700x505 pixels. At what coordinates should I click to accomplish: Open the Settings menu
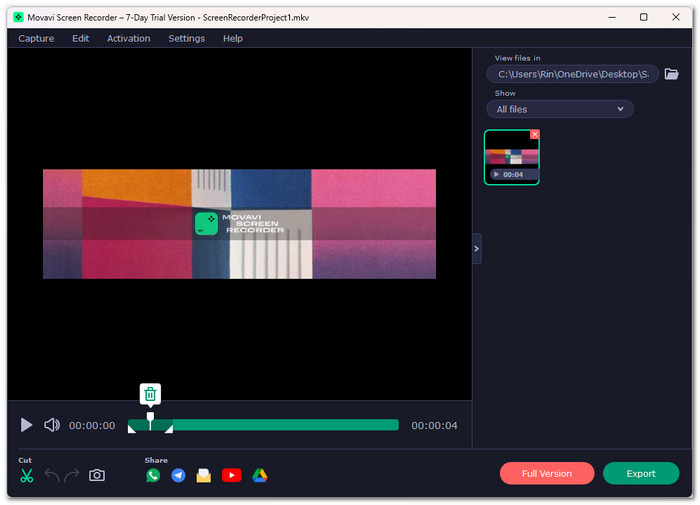coord(187,38)
